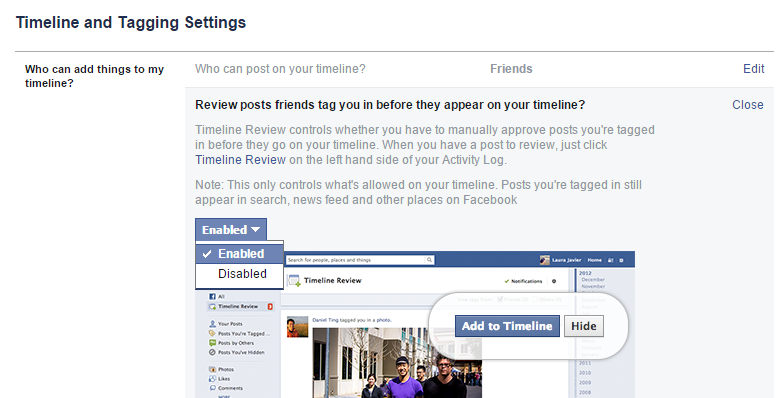Click Daniel Ting's profile thumbnail

coord(298,327)
